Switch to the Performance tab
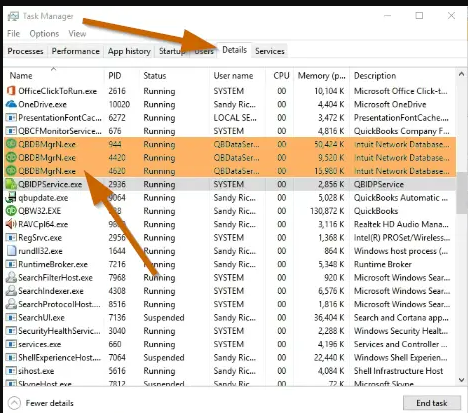Screen dimensions: 468x413 pyautogui.click(x=76, y=51)
